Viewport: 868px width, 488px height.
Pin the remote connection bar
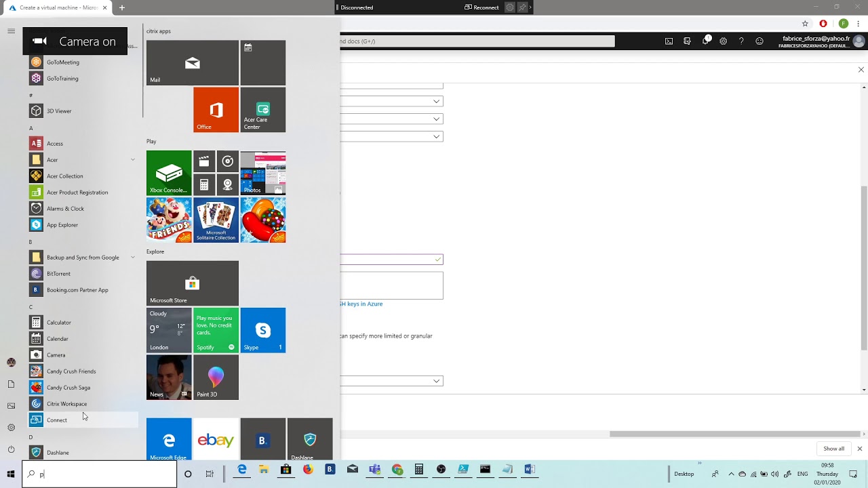point(522,7)
